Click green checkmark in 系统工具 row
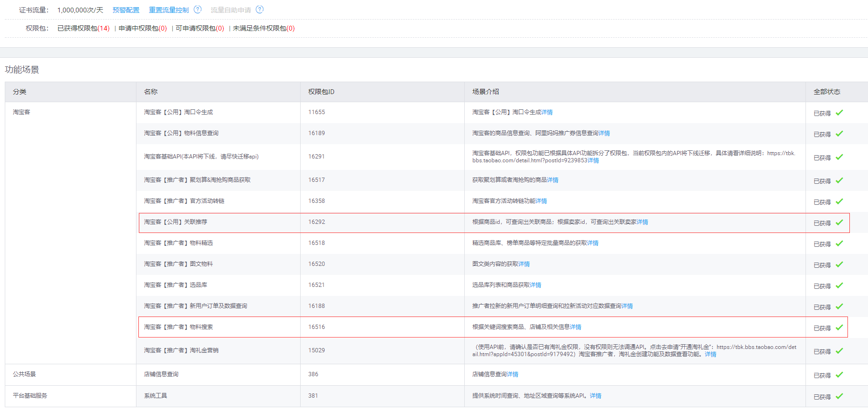868x412 pixels. pos(839,396)
